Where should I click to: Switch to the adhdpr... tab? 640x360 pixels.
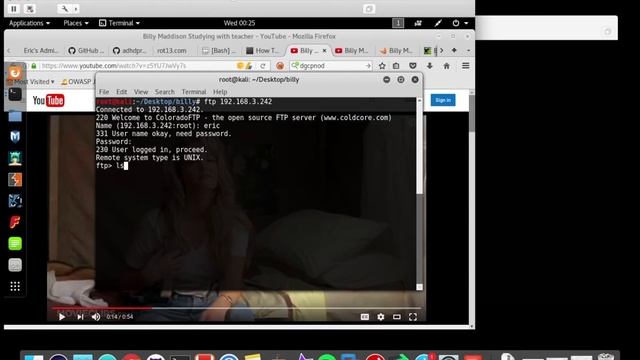pos(130,51)
